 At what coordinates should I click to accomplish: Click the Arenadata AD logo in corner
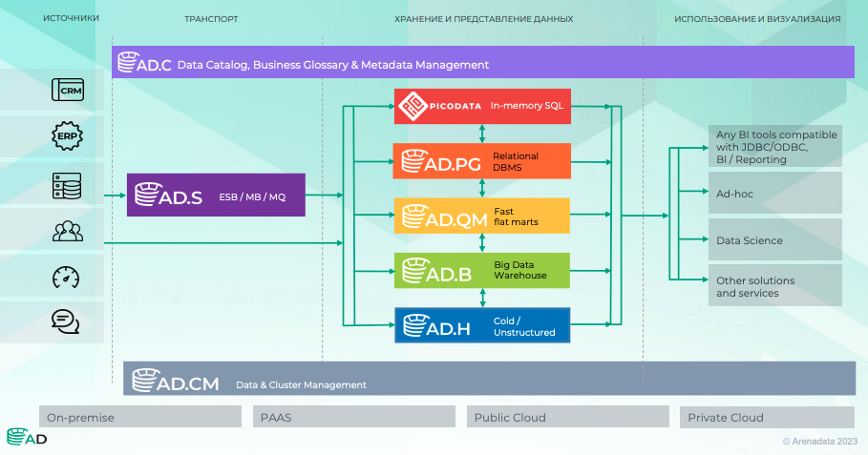click(x=27, y=437)
